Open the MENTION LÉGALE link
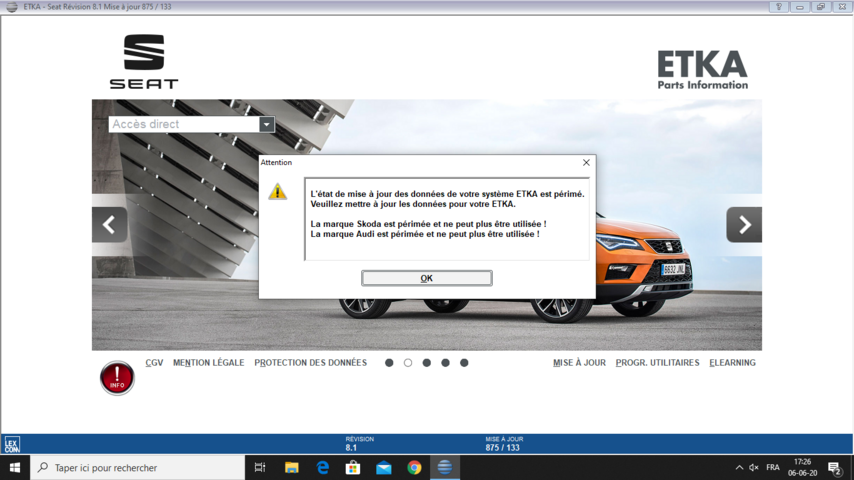 point(209,363)
